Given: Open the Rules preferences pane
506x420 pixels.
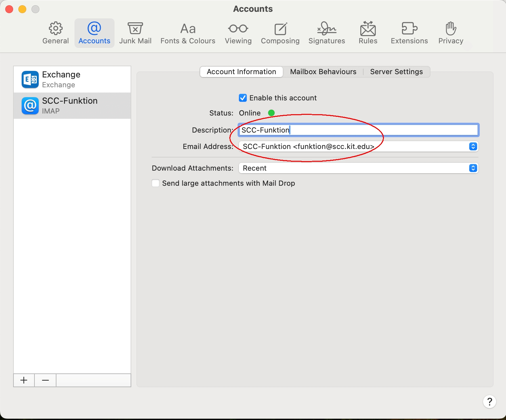Looking at the screenshot, I should pos(368,33).
